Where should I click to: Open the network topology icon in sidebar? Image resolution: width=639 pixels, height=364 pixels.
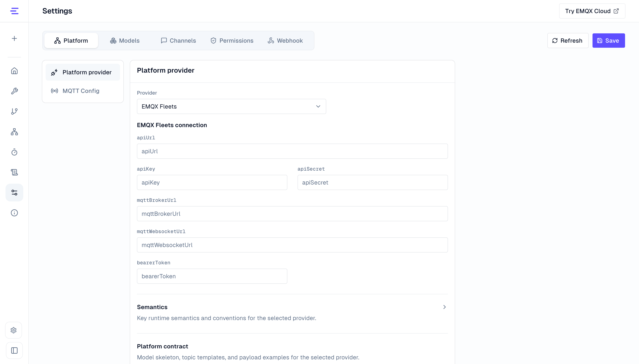[x=14, y=132]
